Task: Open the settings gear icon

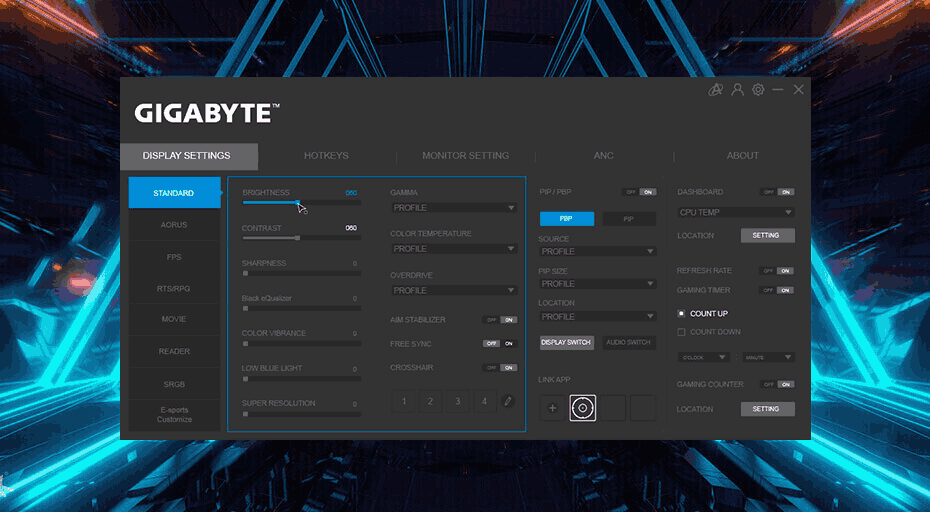Action: (758, 90)
